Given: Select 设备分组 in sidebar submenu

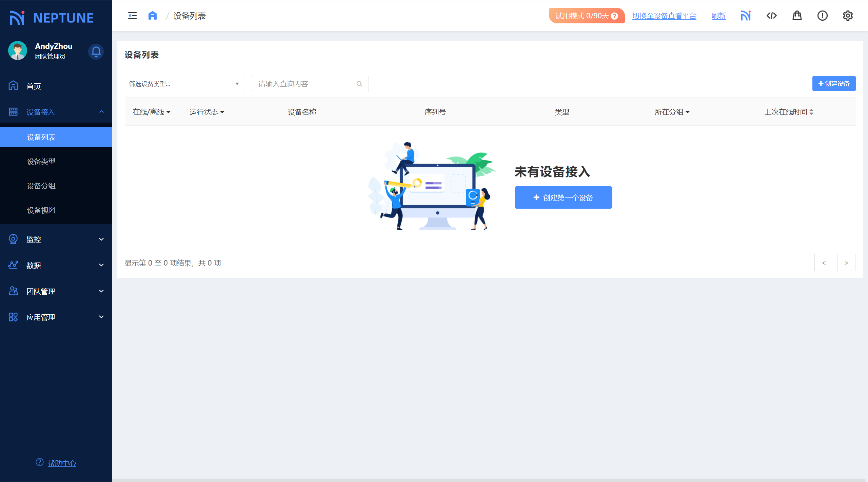Looking at the screenshot, I should pyautogui.click(x=41, y=186).
